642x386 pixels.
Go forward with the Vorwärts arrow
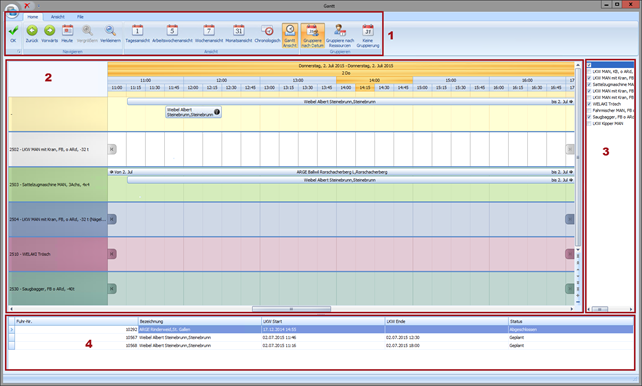click(x=50, y=34)
